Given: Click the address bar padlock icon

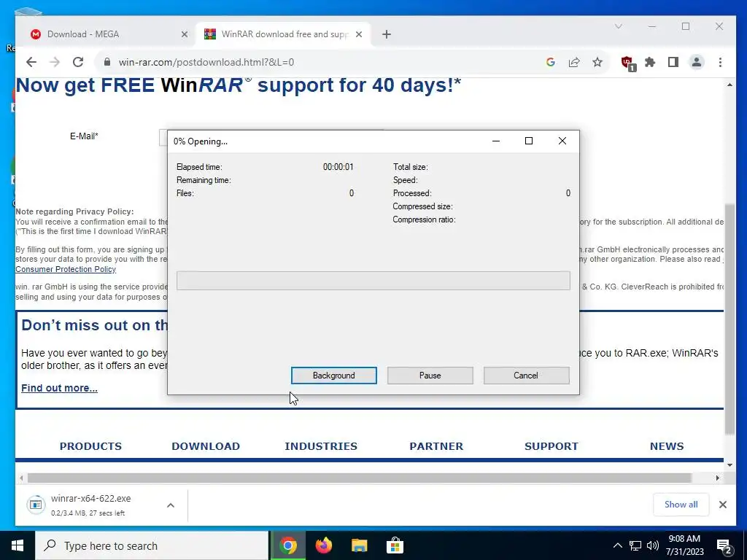Looking at the screenshot, I should [x=107, y=62].
